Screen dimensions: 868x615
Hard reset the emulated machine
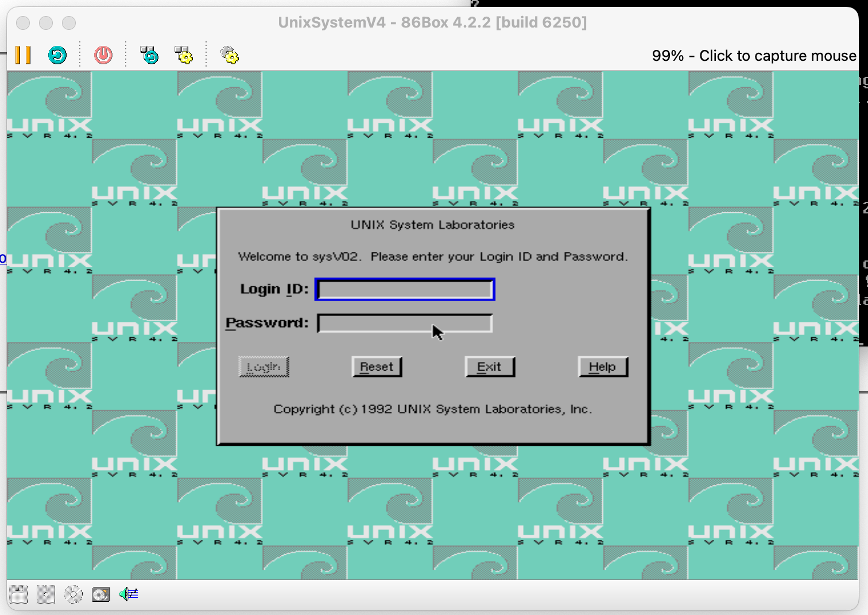pos(57,55)
